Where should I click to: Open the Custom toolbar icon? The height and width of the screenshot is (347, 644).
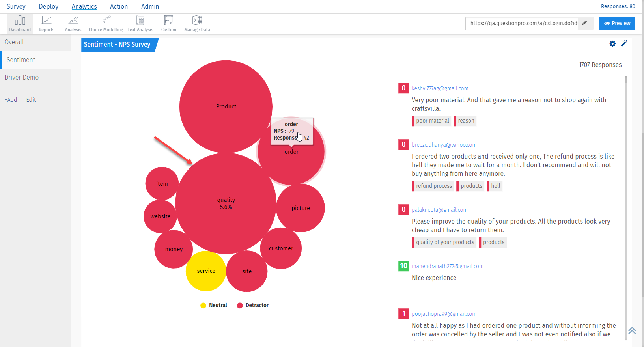click(x=168, y=24)
